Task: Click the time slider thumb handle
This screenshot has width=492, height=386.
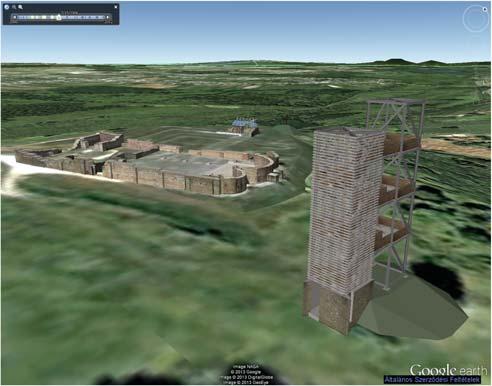Action: click(59, 17)
